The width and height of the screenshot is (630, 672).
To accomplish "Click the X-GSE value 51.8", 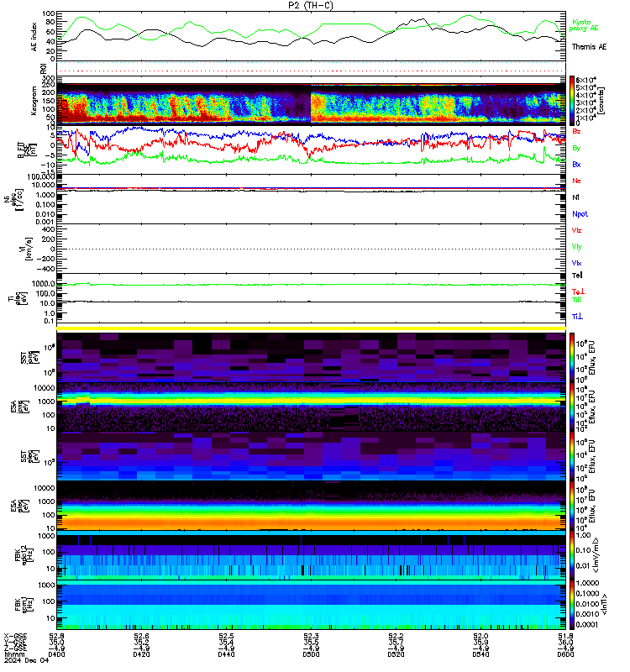I will 565,637.
